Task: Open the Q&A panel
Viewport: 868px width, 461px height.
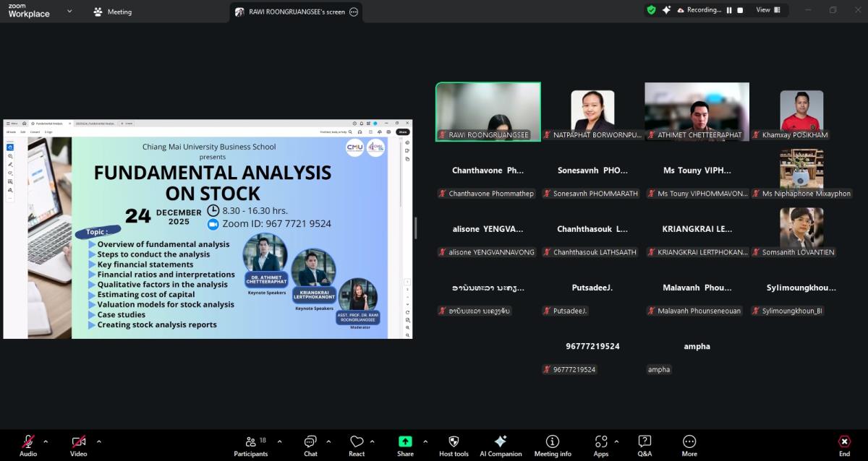Action: click(x=644, y=444)
